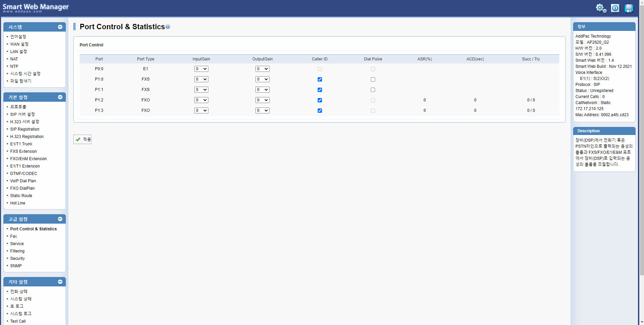Collapse the 고급 설정 sidebar section
The image size is (644, 325).
[x=60, y=219]
